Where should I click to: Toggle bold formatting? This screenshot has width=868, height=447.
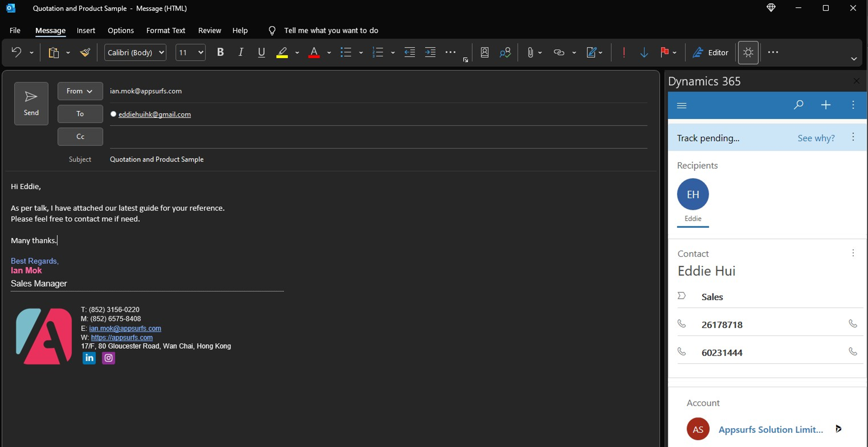click(x=221, y=52)
